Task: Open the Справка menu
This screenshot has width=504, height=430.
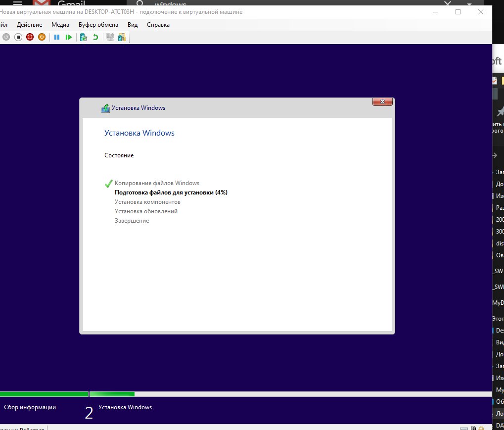Action: [x=158, y=25]
